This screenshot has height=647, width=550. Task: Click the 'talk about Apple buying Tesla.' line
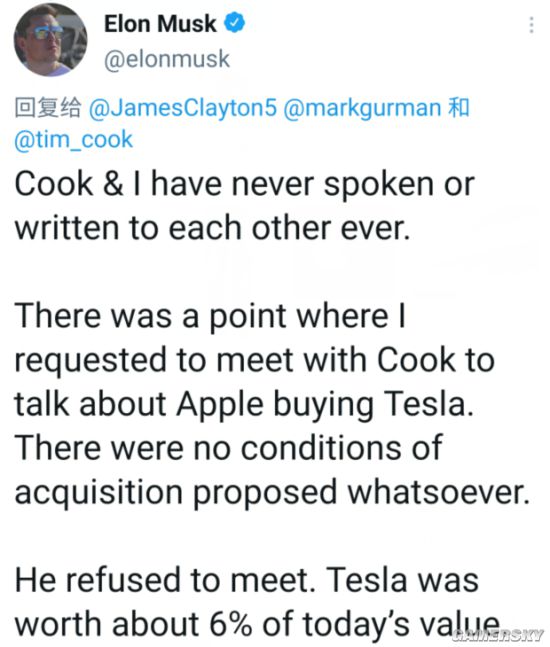pos(244,404)
